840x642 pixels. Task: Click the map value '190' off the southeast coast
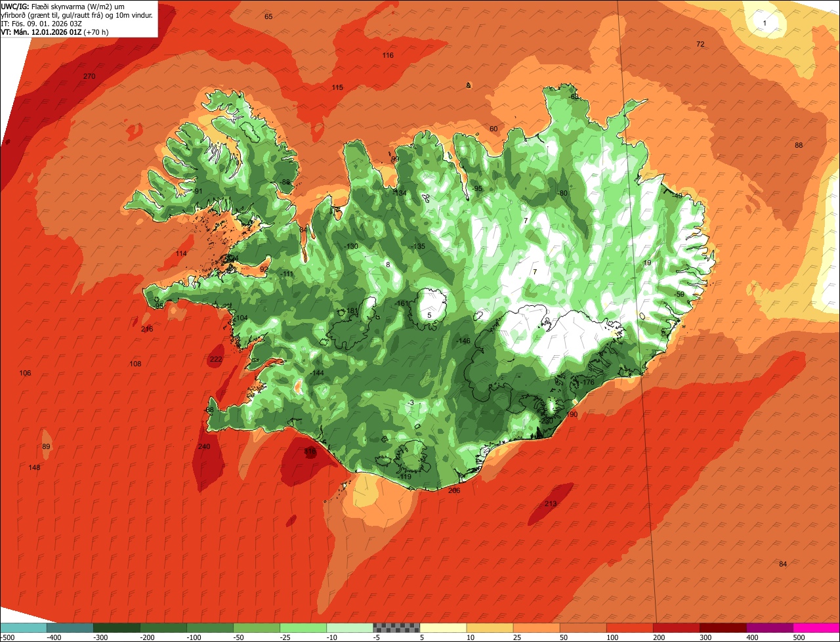pos(572,414)
